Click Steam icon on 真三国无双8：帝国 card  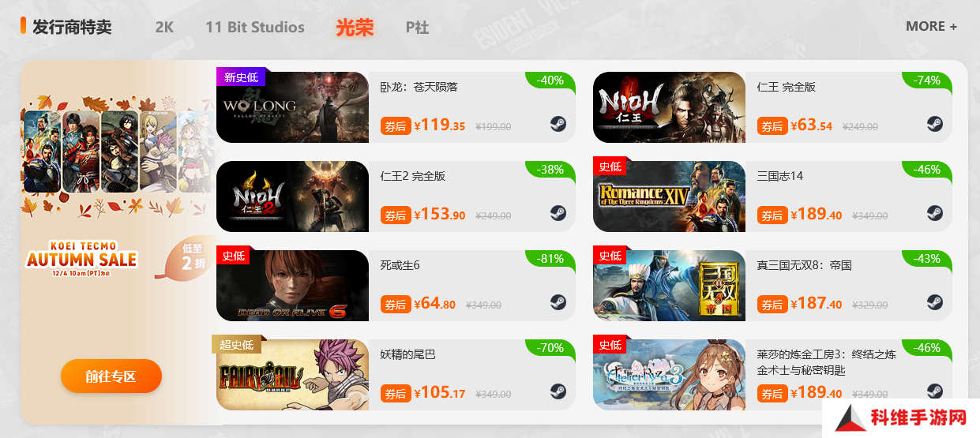click(935, 302)
